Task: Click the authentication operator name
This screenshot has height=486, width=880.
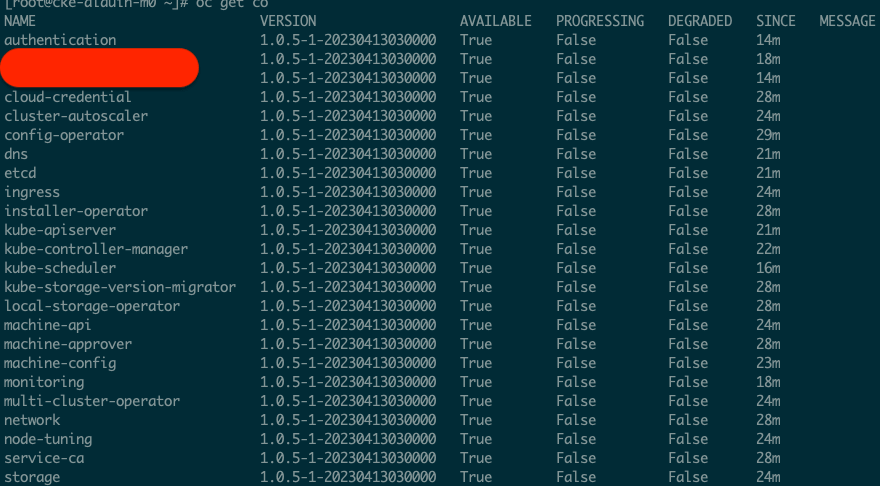Action: 60,40
